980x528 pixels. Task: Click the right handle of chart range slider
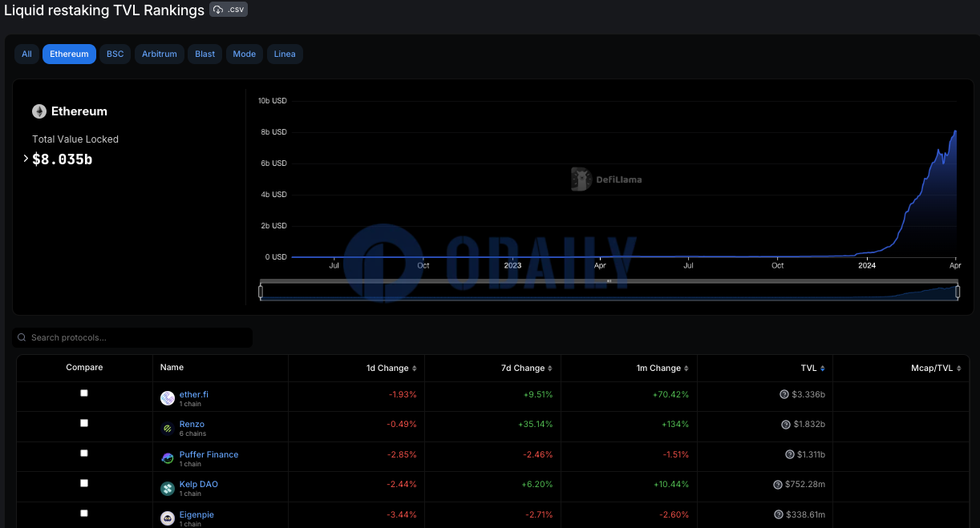click(958, 292)
